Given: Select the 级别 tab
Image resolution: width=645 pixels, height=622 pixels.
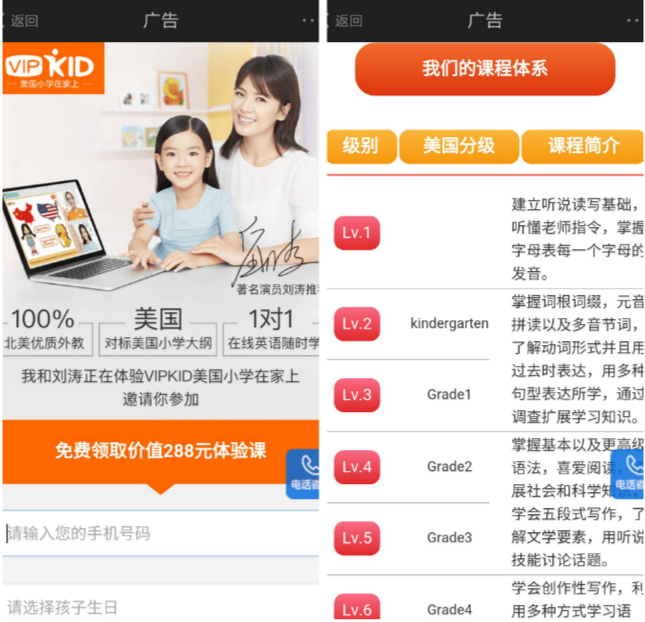Looking at the screenshot, I should point(362,146).
